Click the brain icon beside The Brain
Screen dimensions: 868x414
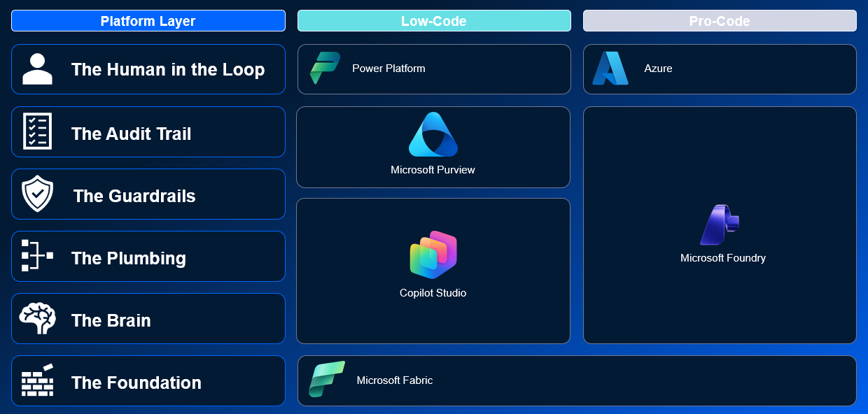[x=37, y=318]
